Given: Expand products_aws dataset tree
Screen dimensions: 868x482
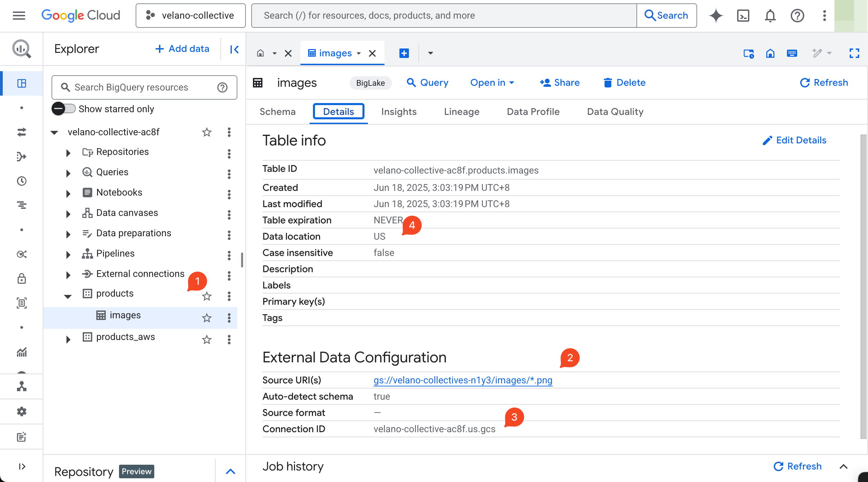Looking at the screenshot, I should (x=68, y=339).
